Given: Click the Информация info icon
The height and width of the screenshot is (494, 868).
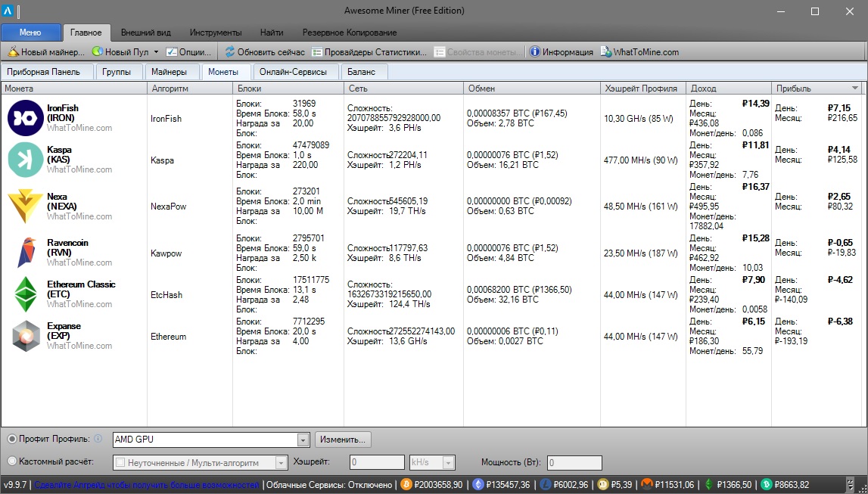Looking at the screenshot, I should (x=535, y=52).
